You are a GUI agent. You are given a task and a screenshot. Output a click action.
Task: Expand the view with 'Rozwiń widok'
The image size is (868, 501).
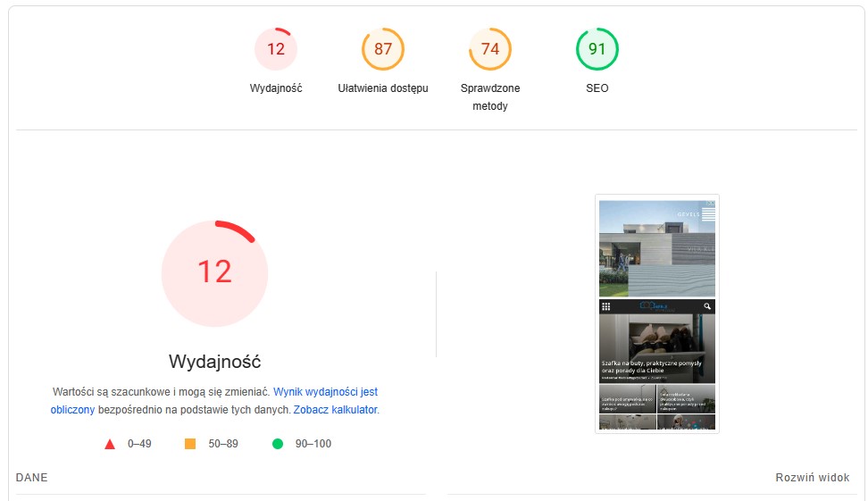coord(812,478)
